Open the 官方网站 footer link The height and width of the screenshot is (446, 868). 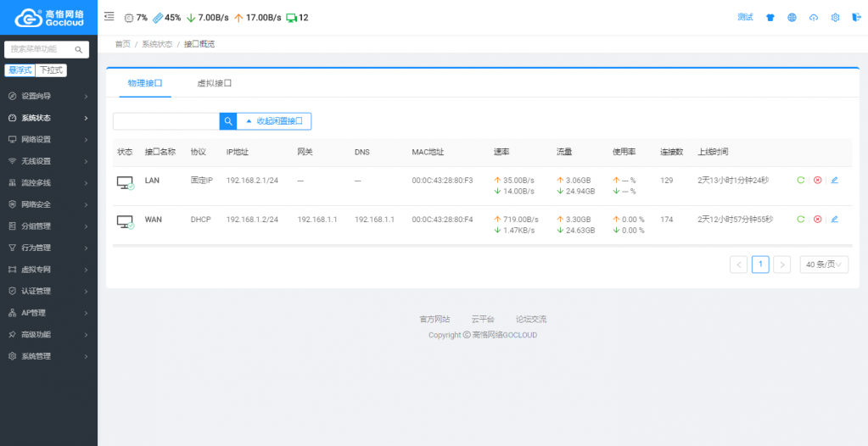tap(434, 320)
